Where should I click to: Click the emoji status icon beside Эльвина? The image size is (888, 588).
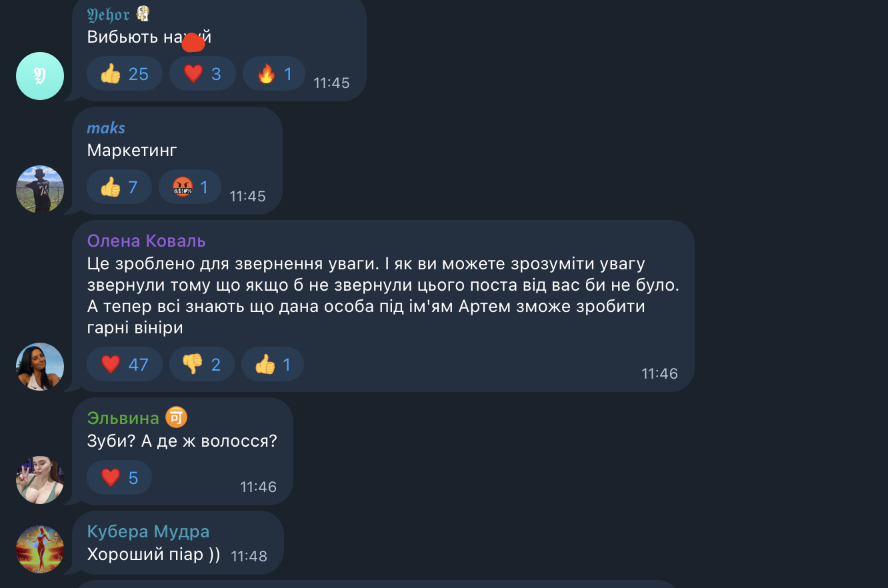(177, 418)
